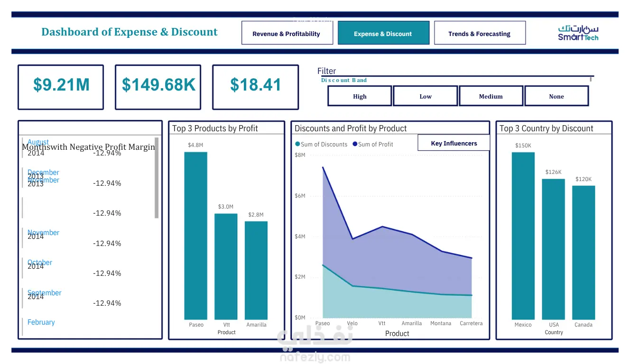This screenshot has width=630, height=364.
Task: Click the Discounts and Profit by Product title
Action: 351,128
